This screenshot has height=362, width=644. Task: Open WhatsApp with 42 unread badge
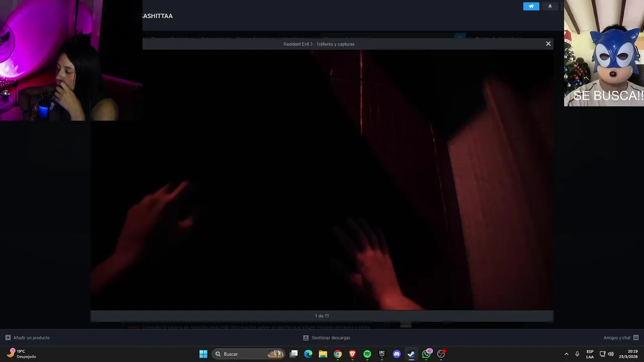click(427, 354)
